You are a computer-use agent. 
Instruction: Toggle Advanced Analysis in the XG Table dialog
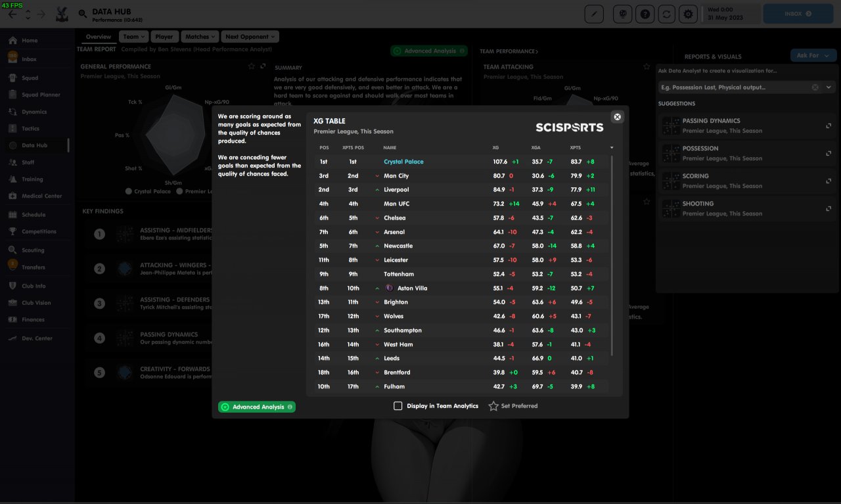point(257,407)
